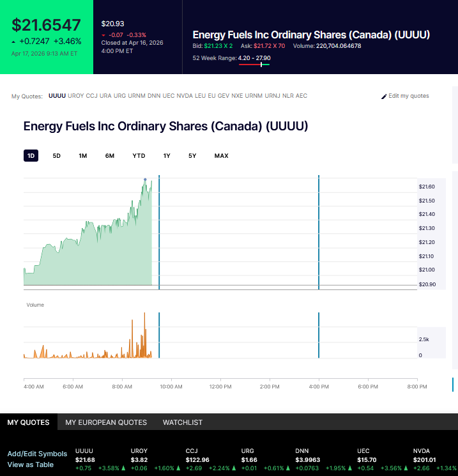Image resolution: width=458 pixels, height=476 pixels.
Task: Click the CCJ $122.96 ticker entry
Action: (211, 459)
